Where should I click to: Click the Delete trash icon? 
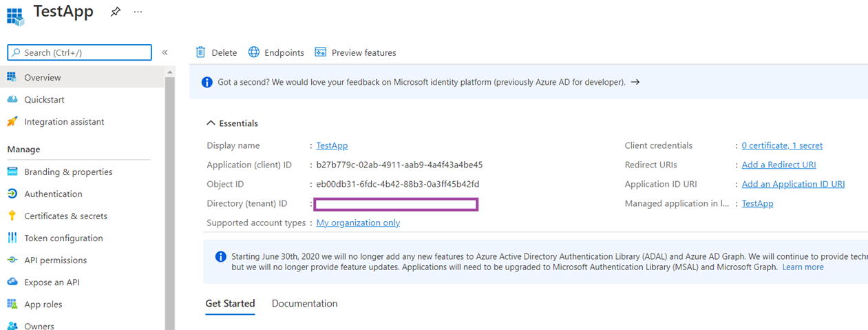[201, 52]
